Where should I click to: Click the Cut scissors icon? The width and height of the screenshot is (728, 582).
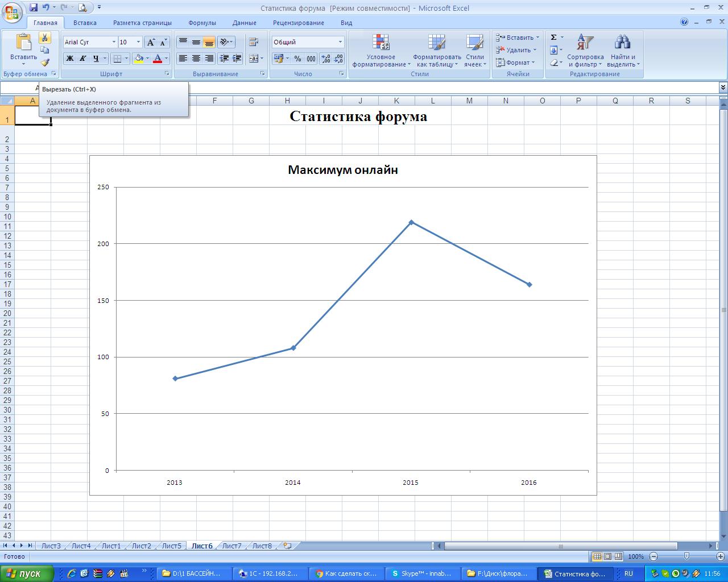(x=44, y=38)
